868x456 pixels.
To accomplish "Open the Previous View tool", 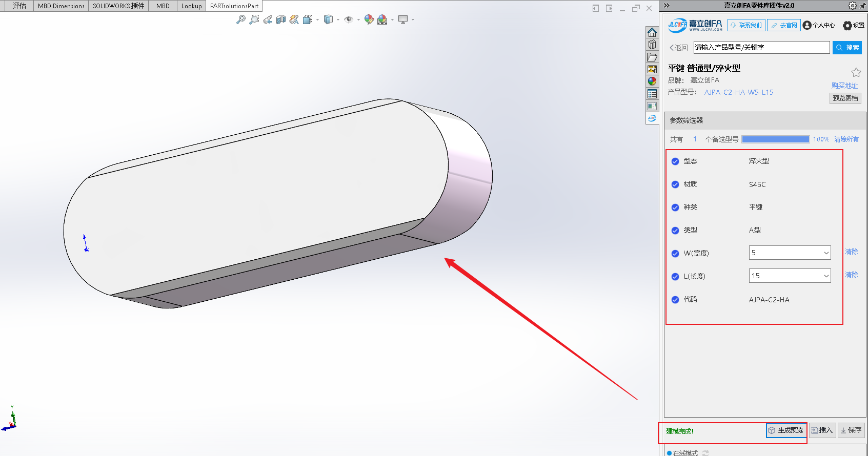I will pos(268,19).
